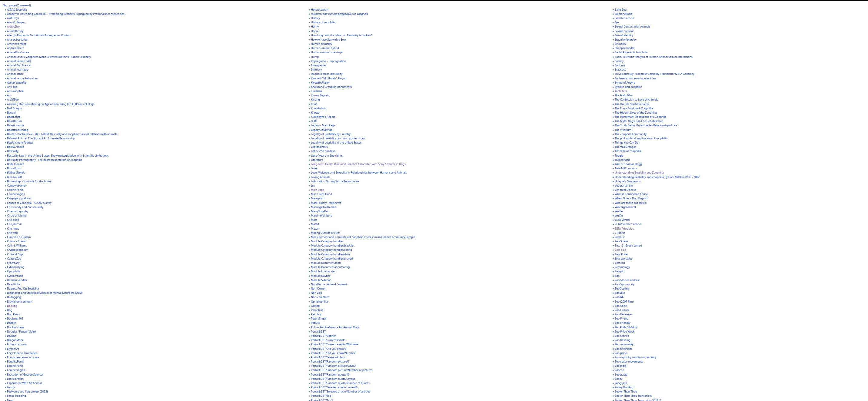Viewport: 868px width, 401px height.
Task: Open the Module:Navbar link
Action: [320, 276]
